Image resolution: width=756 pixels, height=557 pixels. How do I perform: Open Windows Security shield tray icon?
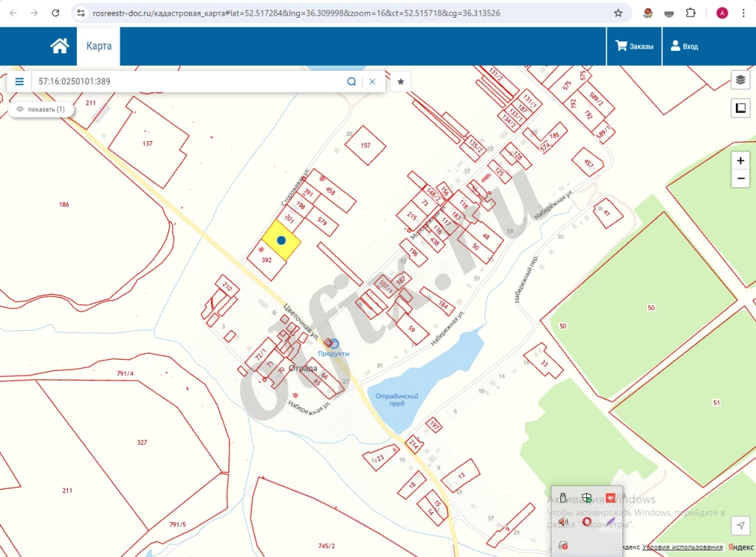click(x=587, y=498)
